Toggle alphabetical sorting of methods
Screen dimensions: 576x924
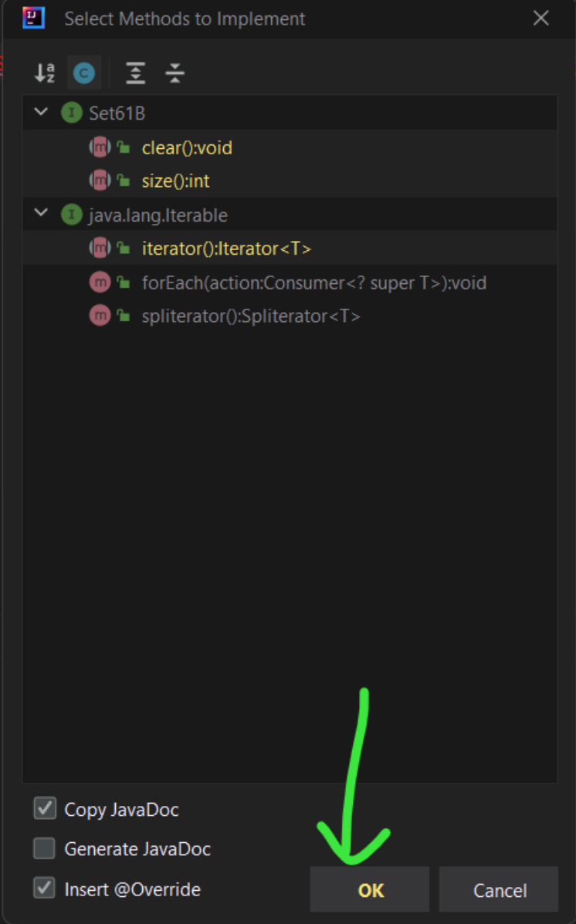pyautogui.click(x=44, y=73)
